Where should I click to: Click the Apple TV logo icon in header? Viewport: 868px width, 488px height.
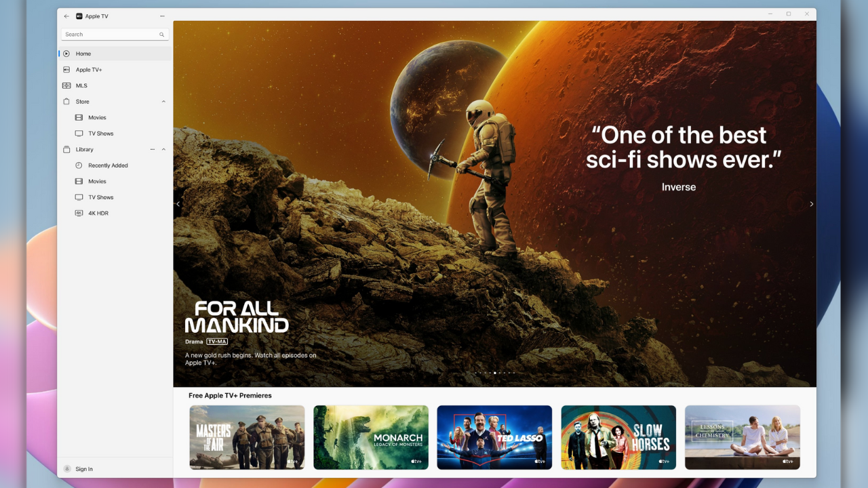[79, 16]
